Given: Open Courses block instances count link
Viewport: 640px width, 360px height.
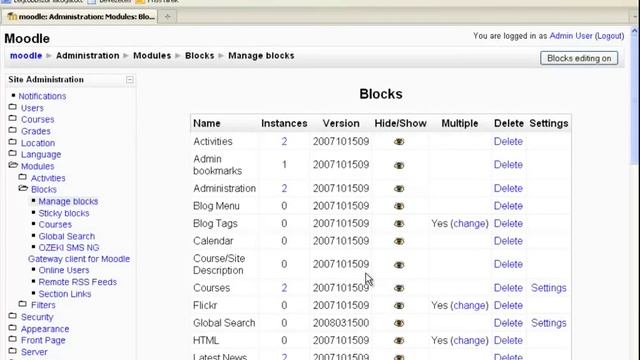Looking at the screenshot, I should coord(284,288).
